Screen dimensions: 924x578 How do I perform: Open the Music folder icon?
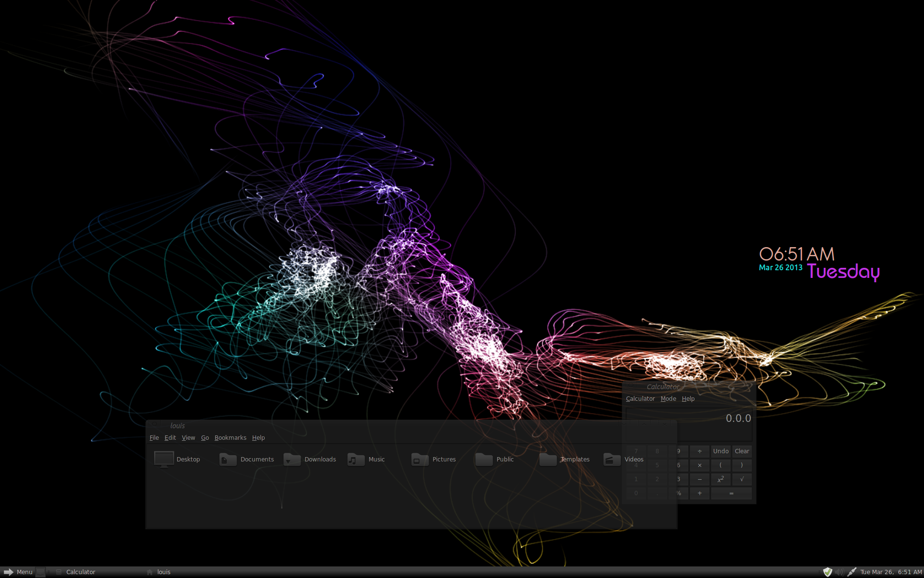point(356,460)
